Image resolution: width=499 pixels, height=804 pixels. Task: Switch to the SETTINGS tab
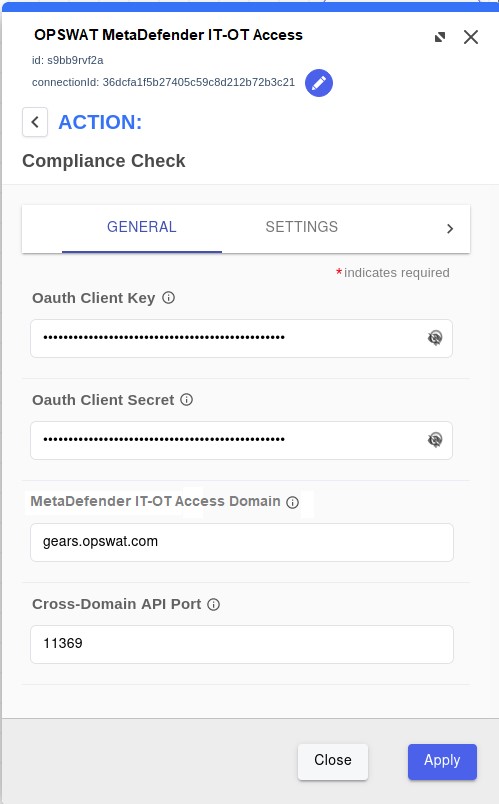pos(302,227)
